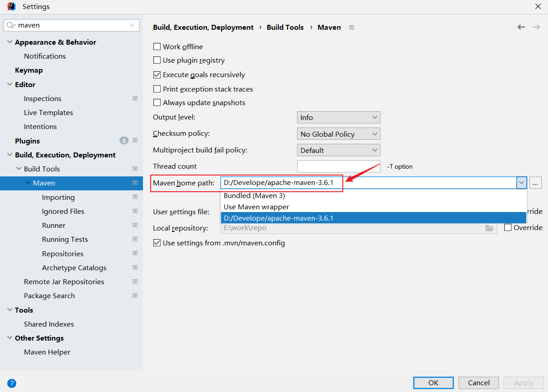Click project icon on Archetype Catalogs row
Image resolution: width=548 pixels, height=392 pixels.
(x=135, y=267)
